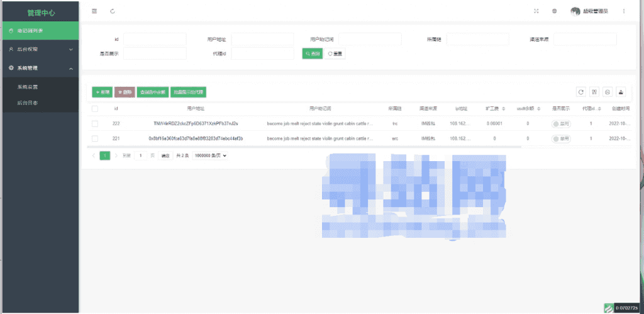The width and height of the screenshot is (644, 314).
Task: Focus the 所属链 filter input field
Action: point(478,39)
